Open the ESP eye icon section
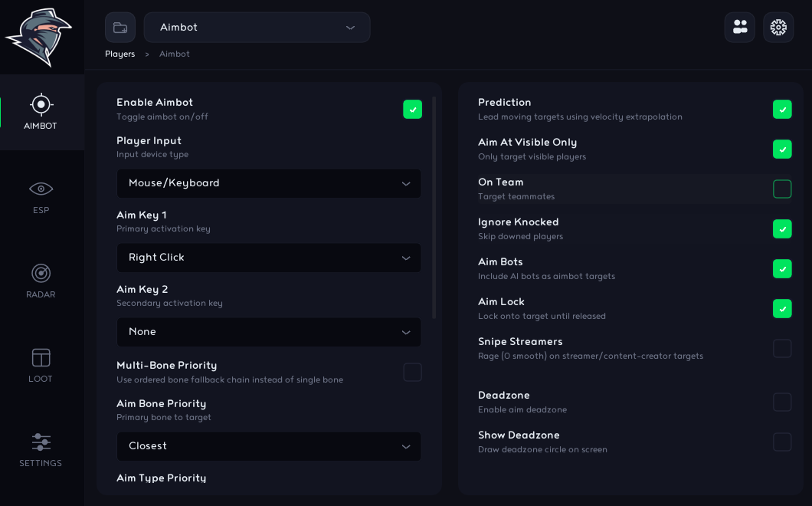This screenshot has height=506, width=812. (x=41, y=189)
